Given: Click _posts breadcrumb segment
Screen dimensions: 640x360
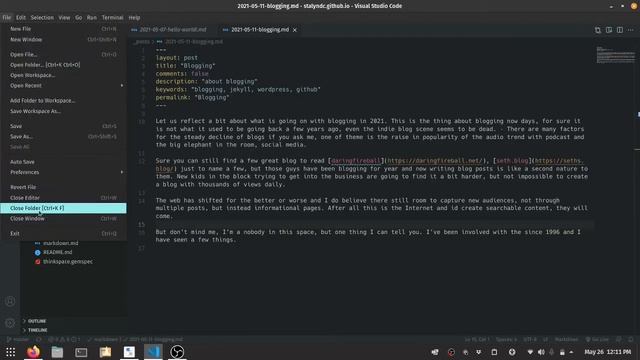Looking at the screenshot, I should click(141, 42).
